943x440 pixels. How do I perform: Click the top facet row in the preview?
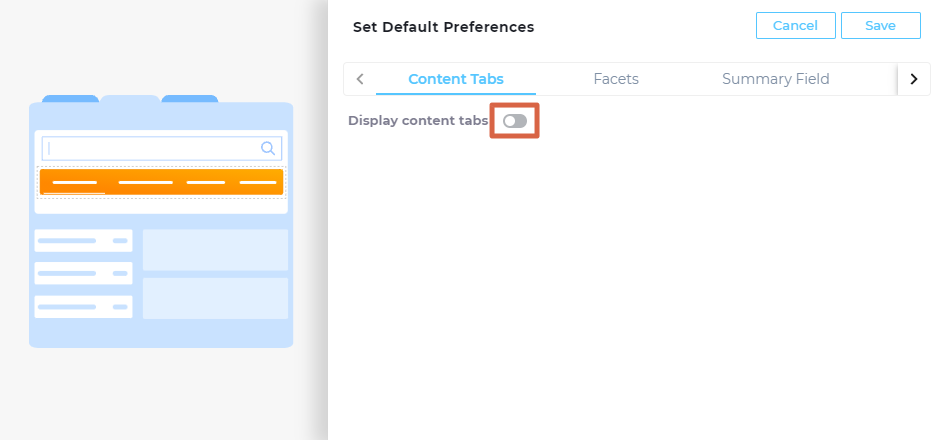83,241
